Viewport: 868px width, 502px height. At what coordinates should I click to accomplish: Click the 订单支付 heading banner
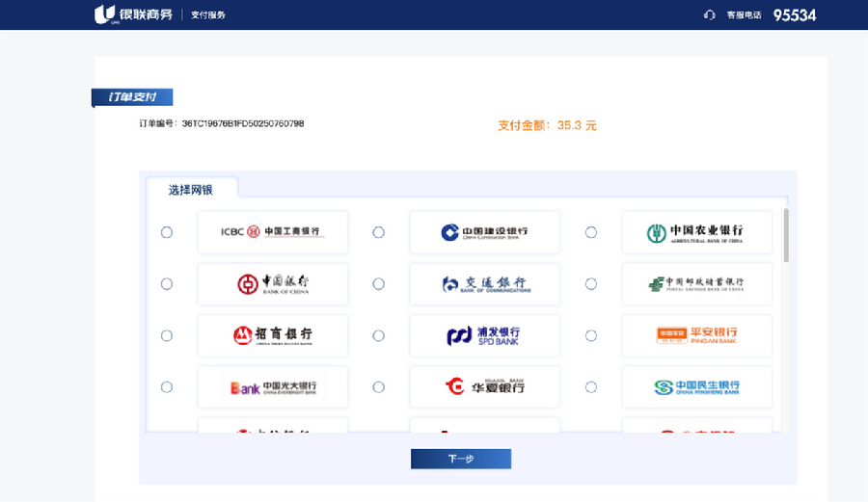coord(132,96)
